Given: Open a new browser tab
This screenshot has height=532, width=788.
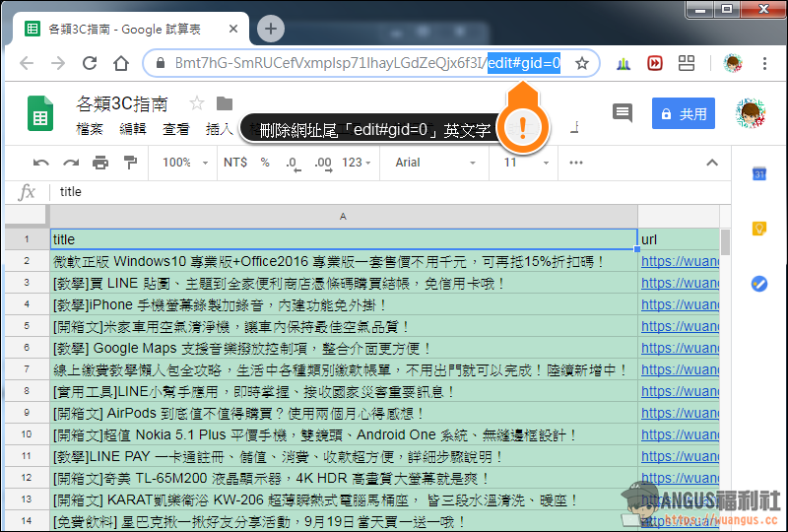Looking at the screenshot, I should click(271, 29).
